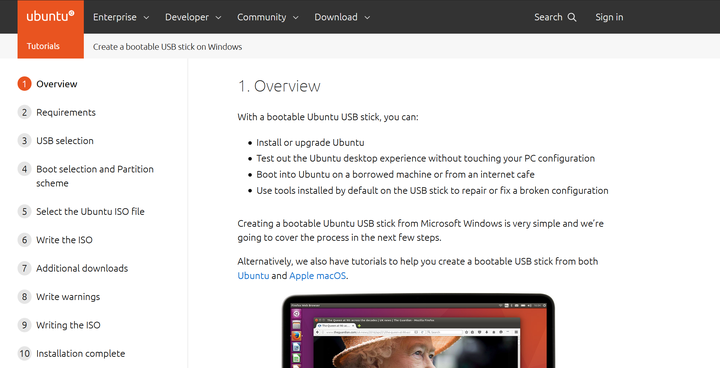Click step number 8 circle for Write warnings
The width and height of the screenshot is (720, 368).
point(24,297)
